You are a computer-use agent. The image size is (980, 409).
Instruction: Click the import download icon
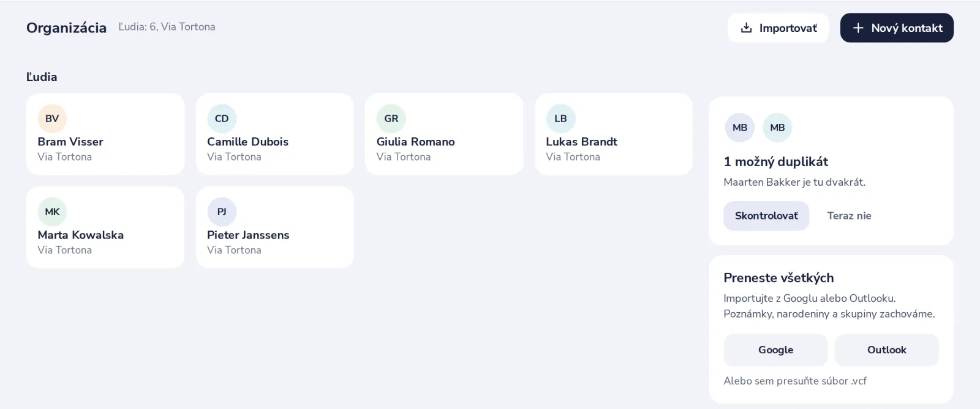tap(746, 28)
